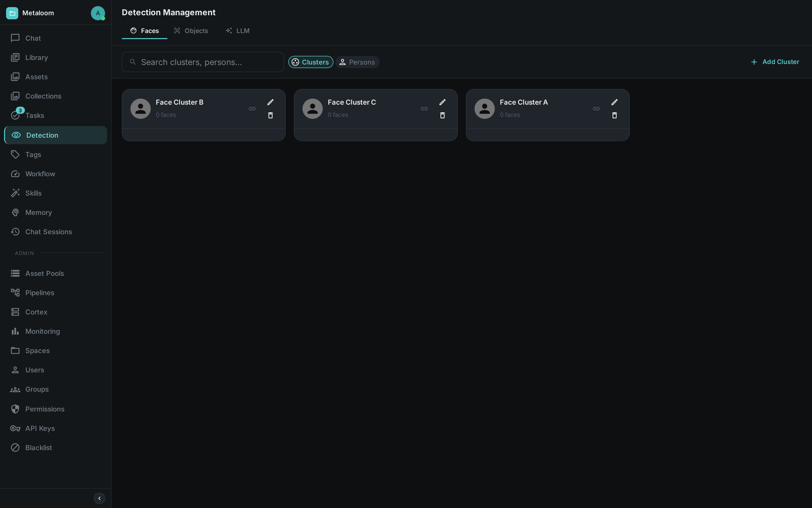Click Face Cluster B avatar thumbnail
Image resolution: width=812 pixels, height=508 pixels.
pyautogui.click(x=141, y=109)
